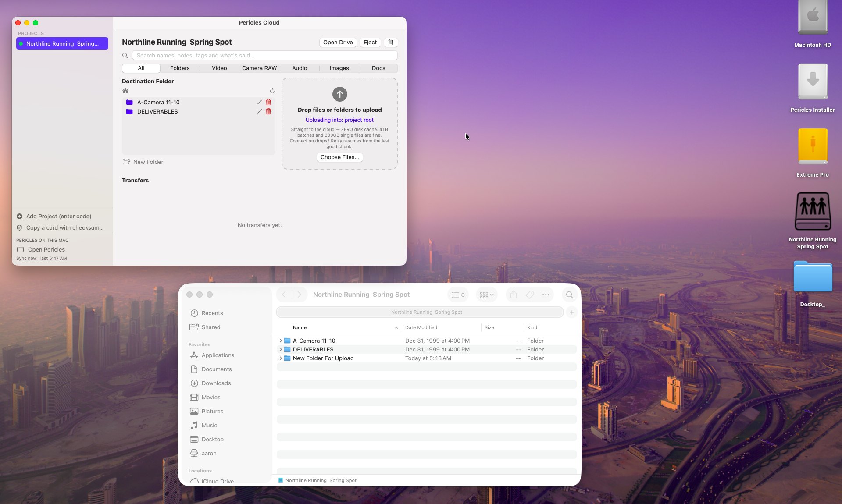Screen dimensions: 842x504
Task: Select the Audio filter tab
Action: pyautogui.click(x=300, y=68)
